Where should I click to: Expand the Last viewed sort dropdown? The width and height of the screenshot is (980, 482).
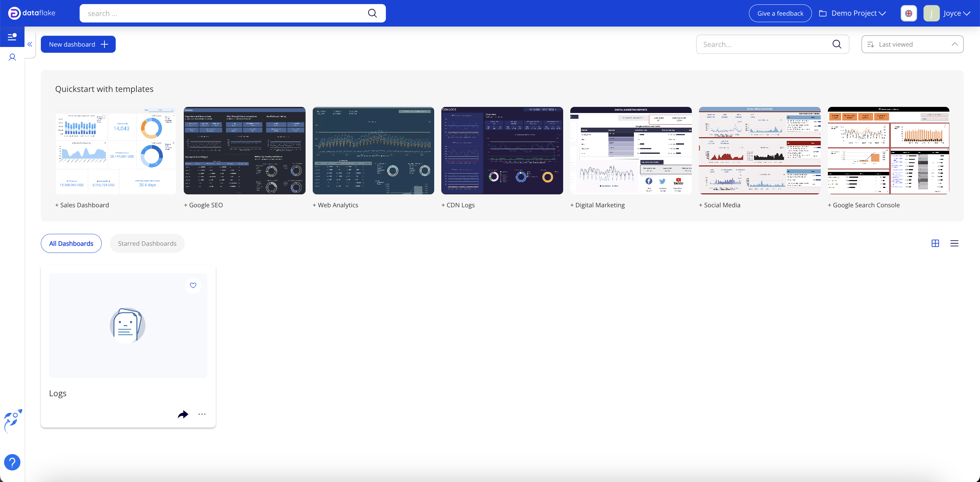point(912,45)
